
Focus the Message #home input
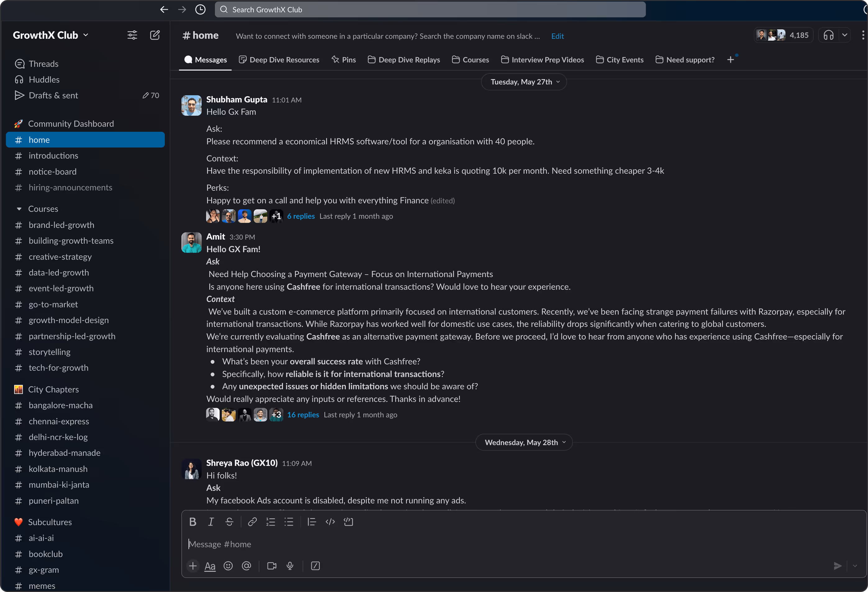click(x=523, y=544)
